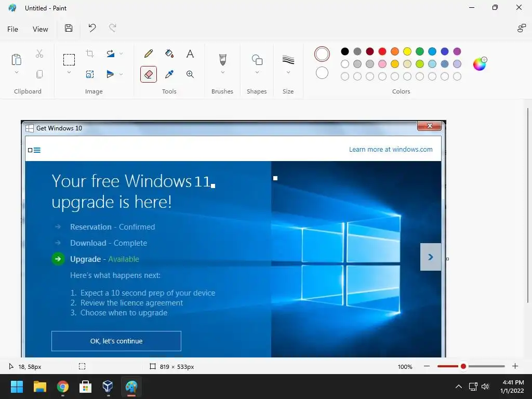Click the next arrow in Get Windows 10 image
Image resolution: width=532 pixels, height=399 pixels.
431,257
